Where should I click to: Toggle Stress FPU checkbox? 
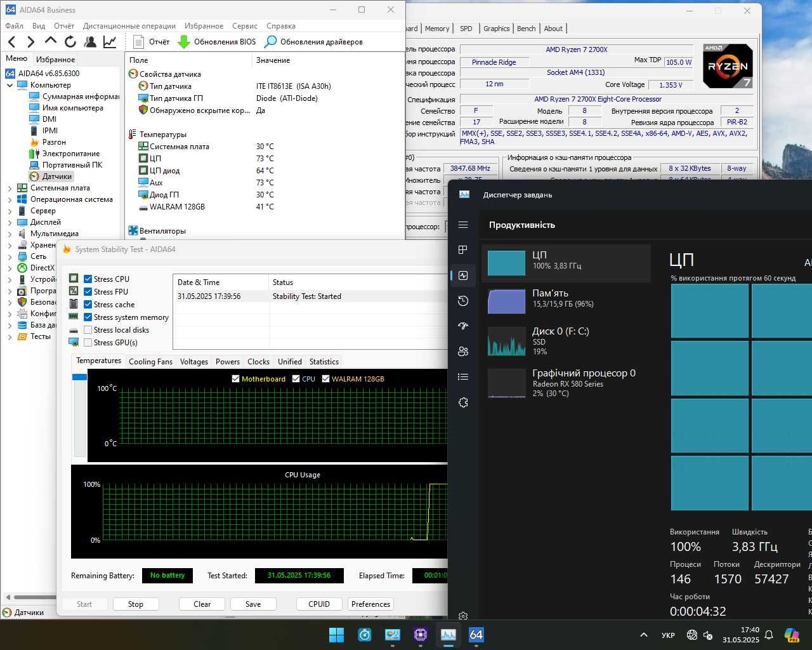[x=88, y=292]
